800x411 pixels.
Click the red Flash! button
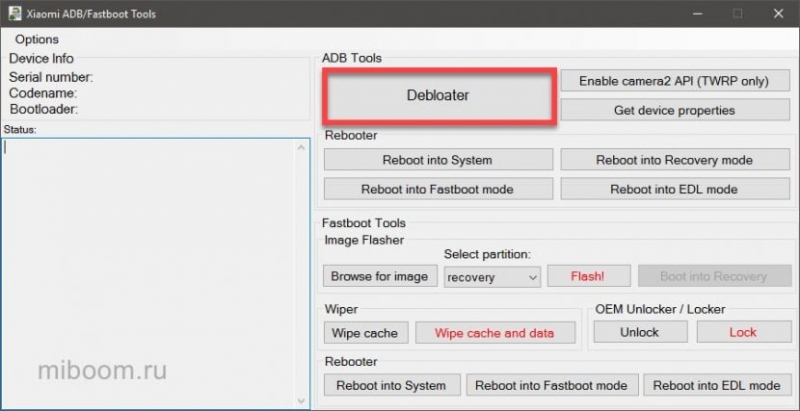point(588,276)
